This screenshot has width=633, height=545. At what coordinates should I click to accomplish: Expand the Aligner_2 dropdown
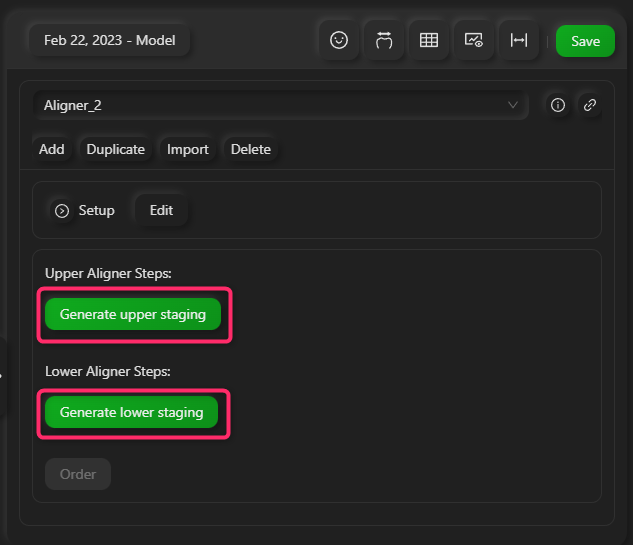click(x=281, y=105)
